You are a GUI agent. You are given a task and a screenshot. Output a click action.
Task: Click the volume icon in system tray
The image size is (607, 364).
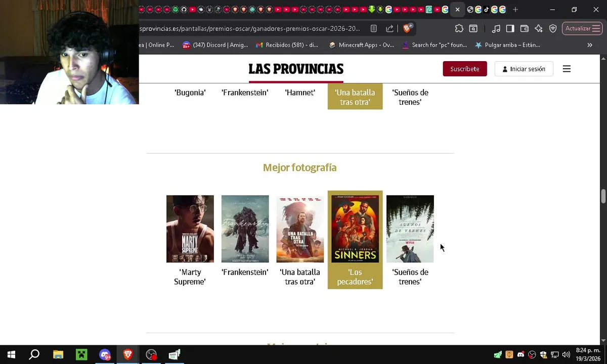point(566,354)
